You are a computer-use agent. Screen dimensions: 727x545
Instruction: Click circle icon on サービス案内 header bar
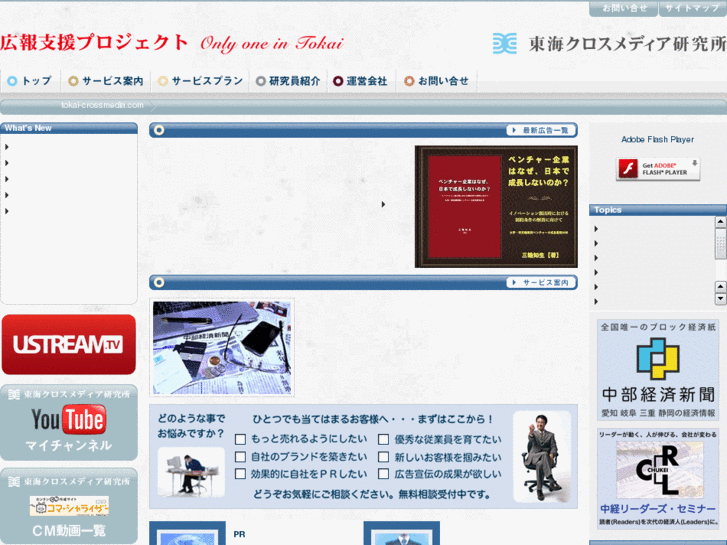pyautogui.click(x=159, y=282)
